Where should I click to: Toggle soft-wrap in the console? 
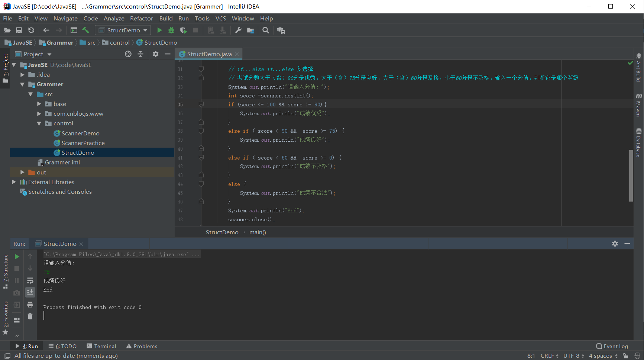tap(30, 280)
